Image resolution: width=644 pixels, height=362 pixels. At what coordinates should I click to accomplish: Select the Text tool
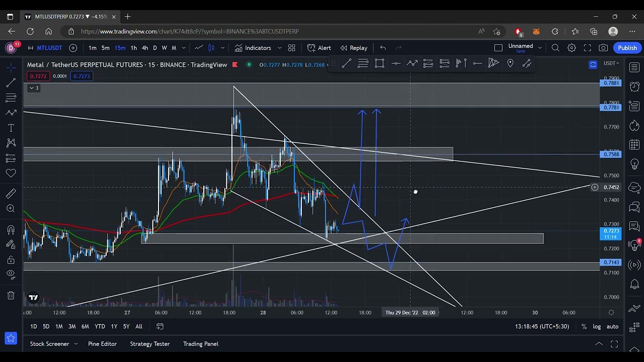coord(11,128)
